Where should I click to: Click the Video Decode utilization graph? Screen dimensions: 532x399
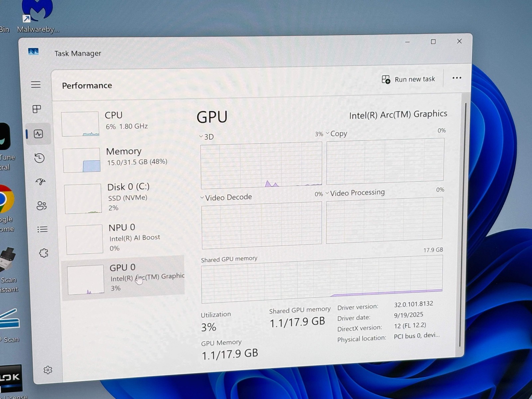[x=262, y=225]
